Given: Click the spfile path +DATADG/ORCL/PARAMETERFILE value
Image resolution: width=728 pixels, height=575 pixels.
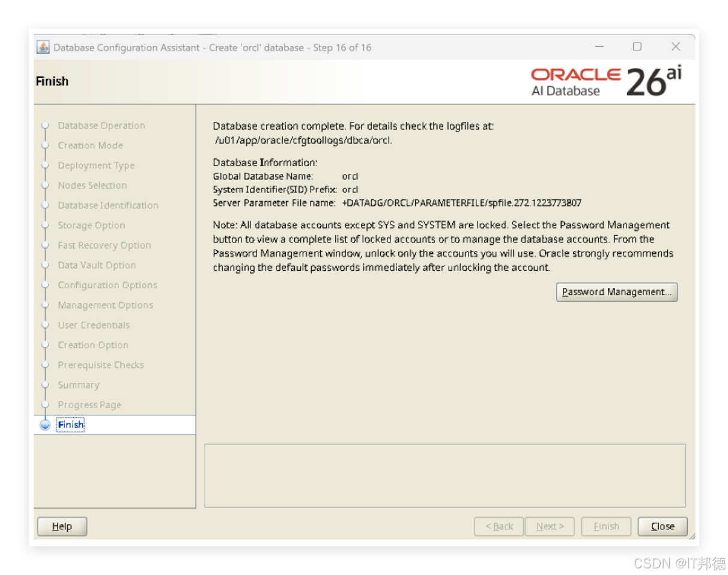Looking at the screenshot, I should tap(462, 203).
